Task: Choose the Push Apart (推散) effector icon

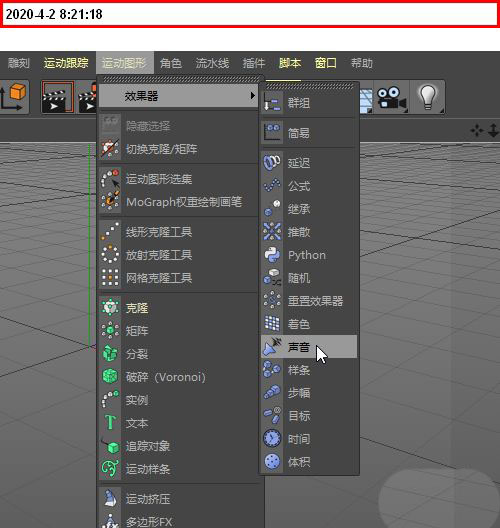Action: pyautogui.click(x=272, y=232)
